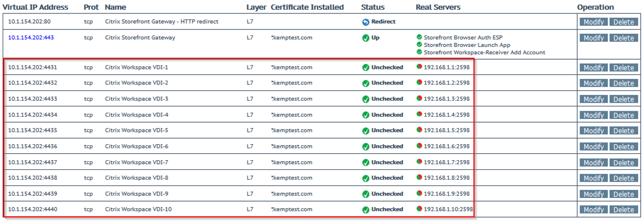This screenshot has height=221, width=644.
Task: Click real server status dot beside 192.168.1.10:2598
Action: [419, 209]
